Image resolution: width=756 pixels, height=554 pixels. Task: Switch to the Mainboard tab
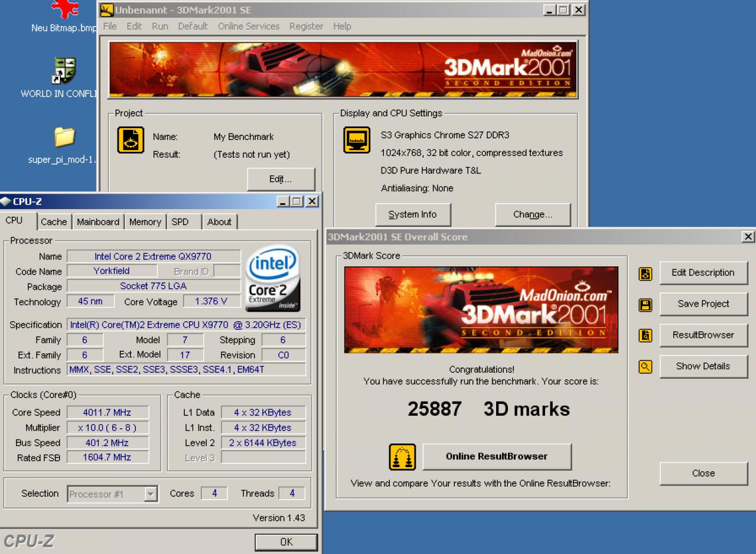tap(98, 222)
